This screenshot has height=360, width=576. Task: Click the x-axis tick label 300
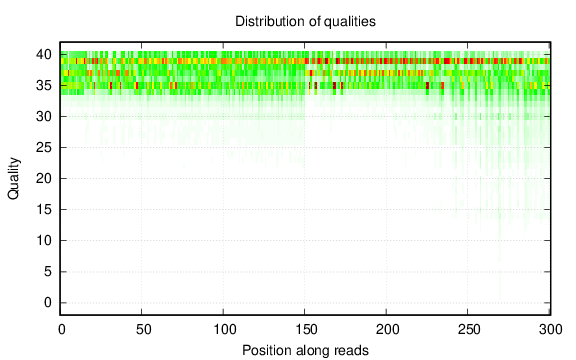(x=550, y=330)
